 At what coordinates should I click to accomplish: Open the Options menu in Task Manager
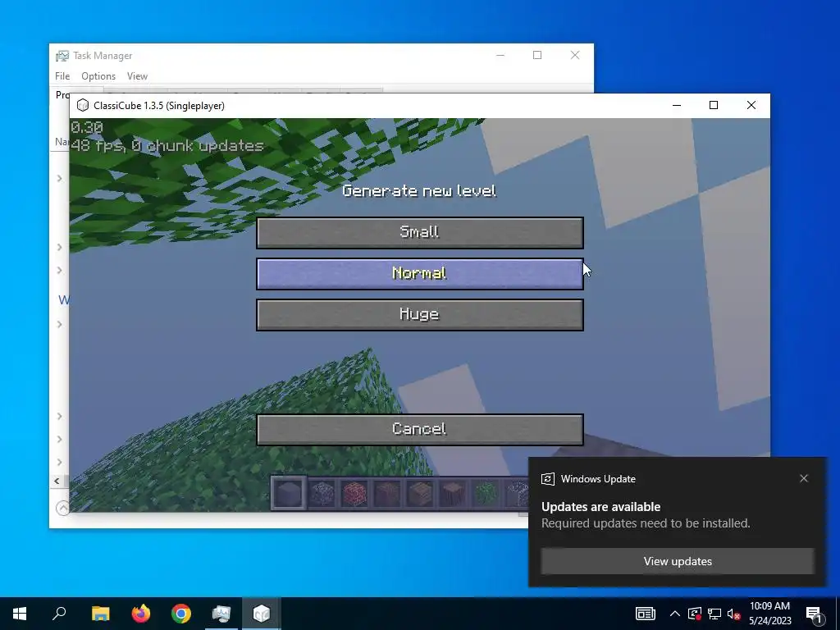tap(98, 76)
